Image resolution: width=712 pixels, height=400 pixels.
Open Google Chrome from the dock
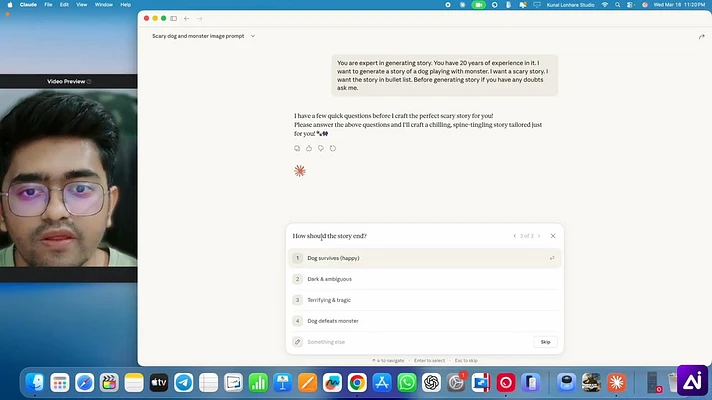(x=357, y=383)
